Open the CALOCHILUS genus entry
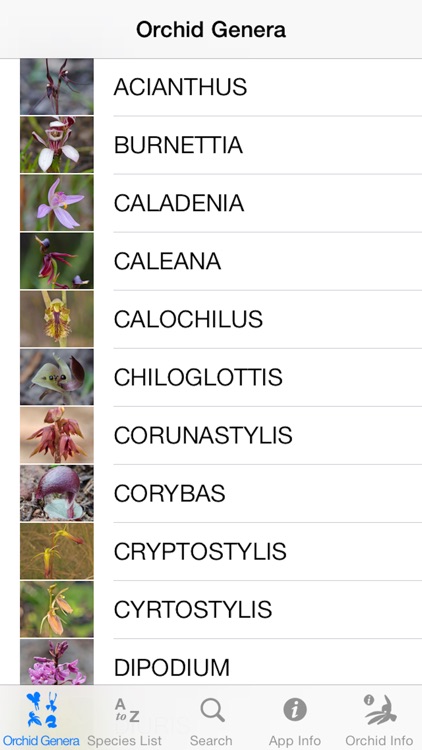The height and width of the screenshot is (750, 422). point(211,319)
